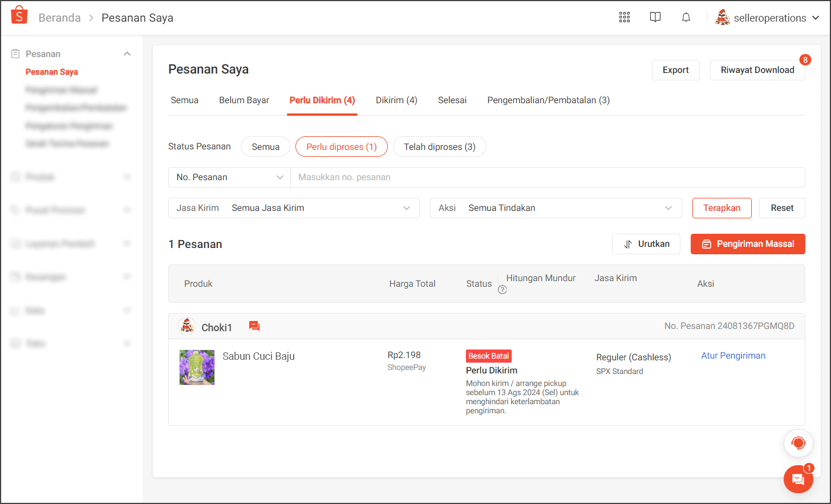Click the Shopee logo icon
This screenshot has height=504, width=831.
click(19, 15)
